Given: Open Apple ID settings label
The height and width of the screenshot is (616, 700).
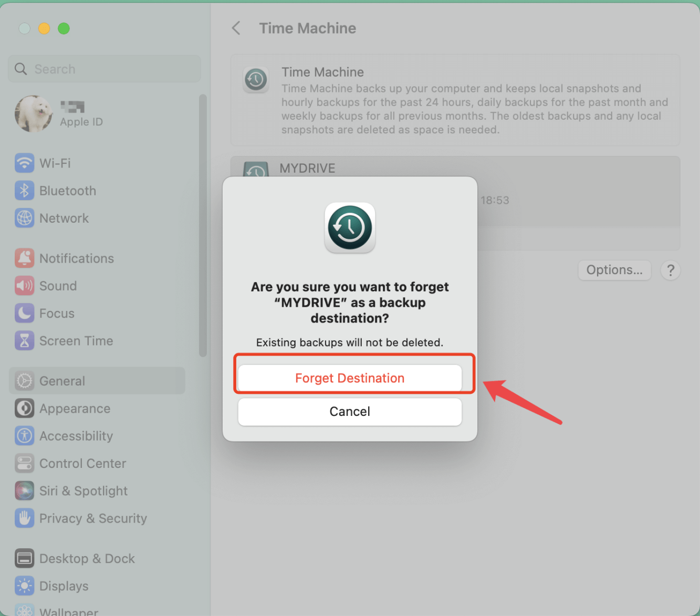Looking at the screenshot, I should tap(81, 122).
